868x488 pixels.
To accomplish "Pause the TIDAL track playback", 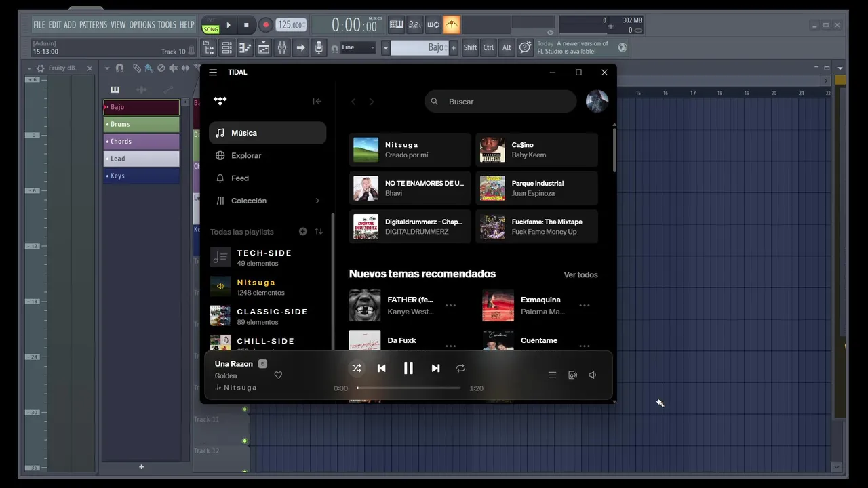I will click(x=408, y=368).
